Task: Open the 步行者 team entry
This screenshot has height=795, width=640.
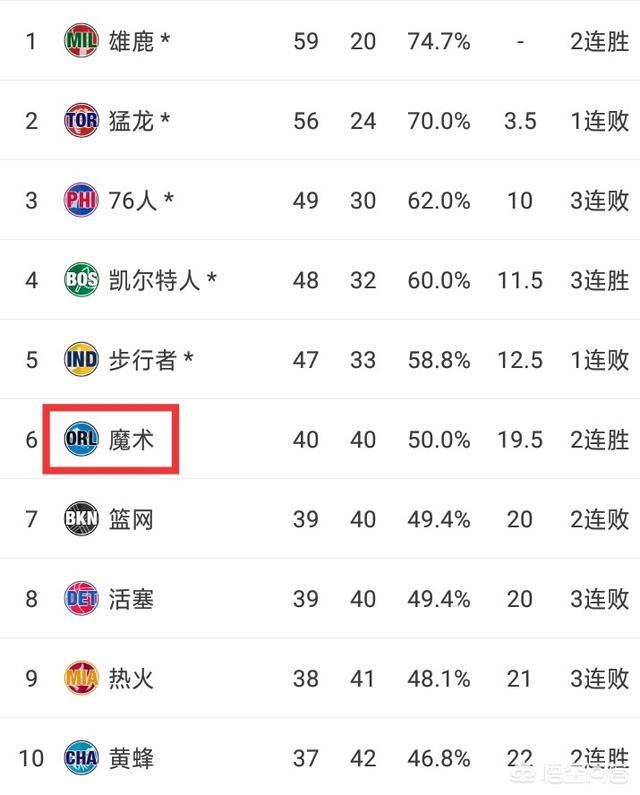Action: tap(143, 359)
